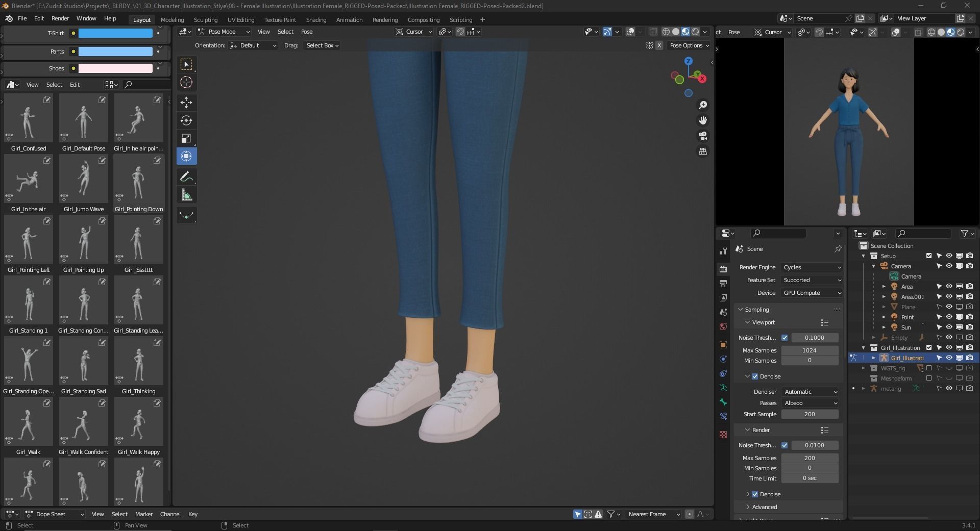The width and height of the screenshot is (980, 531).
Task: Switch perspective/orthographic grid icon
Action: pyautogui.click(x=703, y=151)
